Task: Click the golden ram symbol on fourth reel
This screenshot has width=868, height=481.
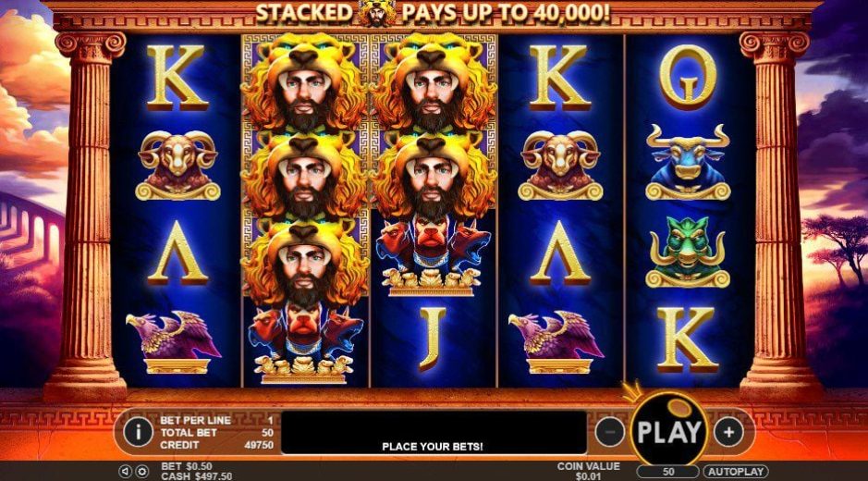Action: (x=560, y=166)
